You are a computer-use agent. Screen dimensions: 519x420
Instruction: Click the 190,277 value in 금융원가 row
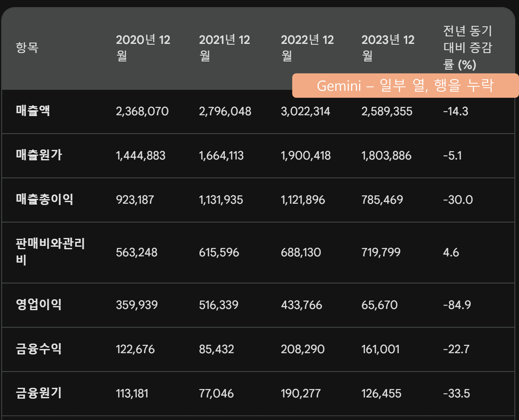pyautogui.click(x=301, y=393)
